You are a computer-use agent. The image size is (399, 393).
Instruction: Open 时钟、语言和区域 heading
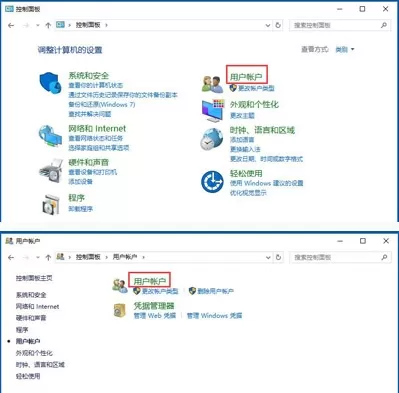262,130
